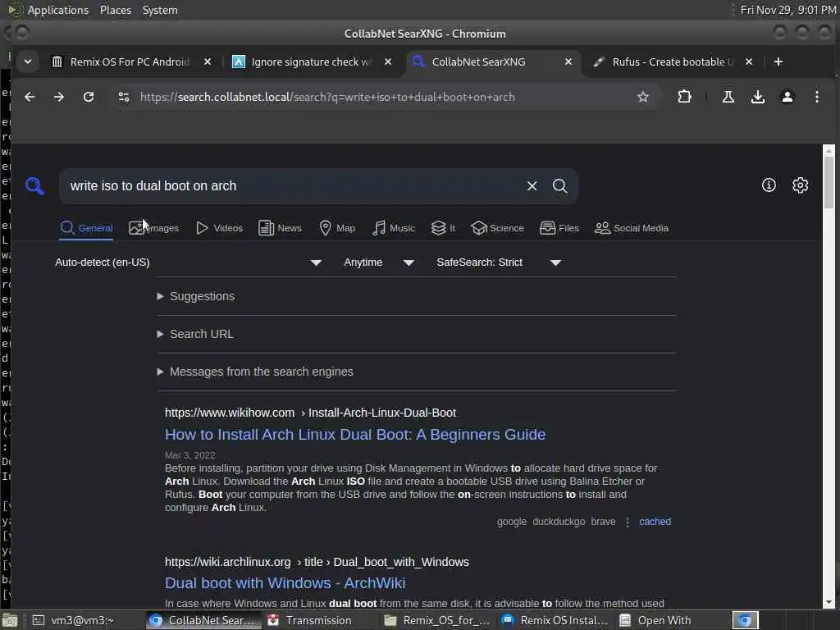Clear the search query with the X
Image resolution: width=840 pixels, height=630 pixels.
pos(532,186)
